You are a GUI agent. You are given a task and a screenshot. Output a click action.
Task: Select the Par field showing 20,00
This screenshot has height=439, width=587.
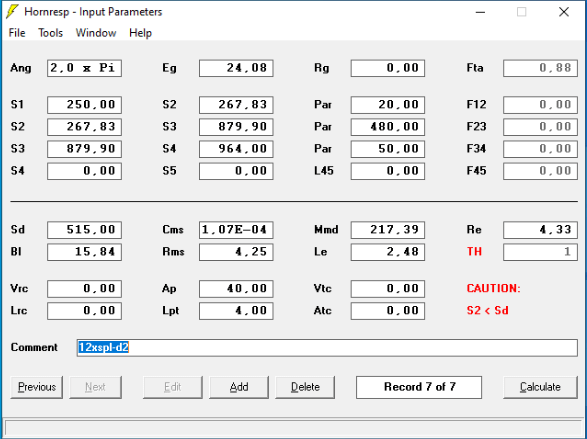[x=388, y=104]
